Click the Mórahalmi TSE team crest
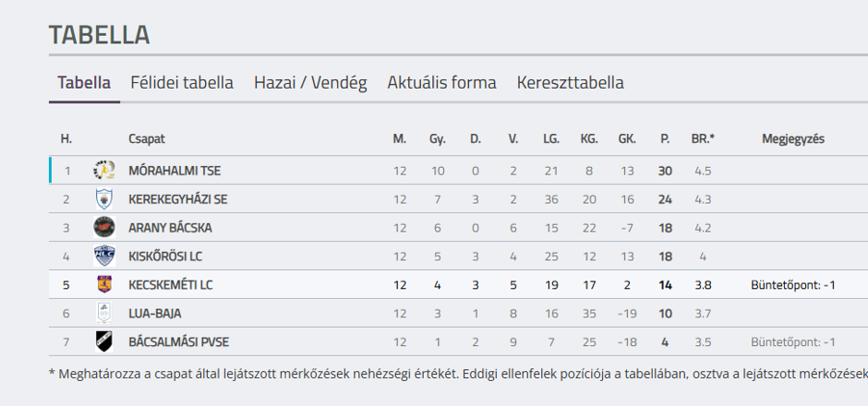 point(103,171)
